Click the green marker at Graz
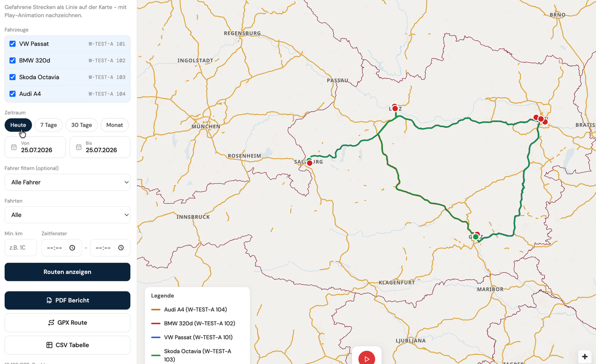Viewport: 596px width, 364px height. 475,237
